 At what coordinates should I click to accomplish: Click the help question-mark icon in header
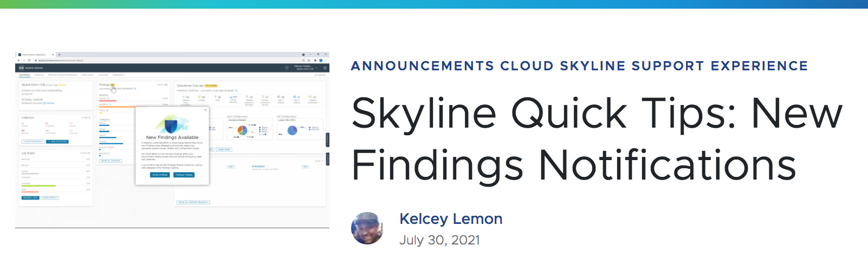click(287, 68)
